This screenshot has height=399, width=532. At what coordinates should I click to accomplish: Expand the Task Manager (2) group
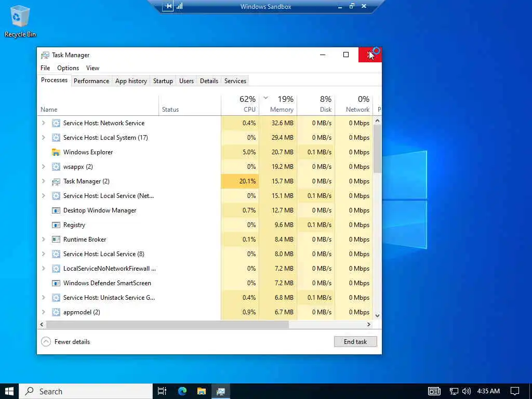click(44, 181)
